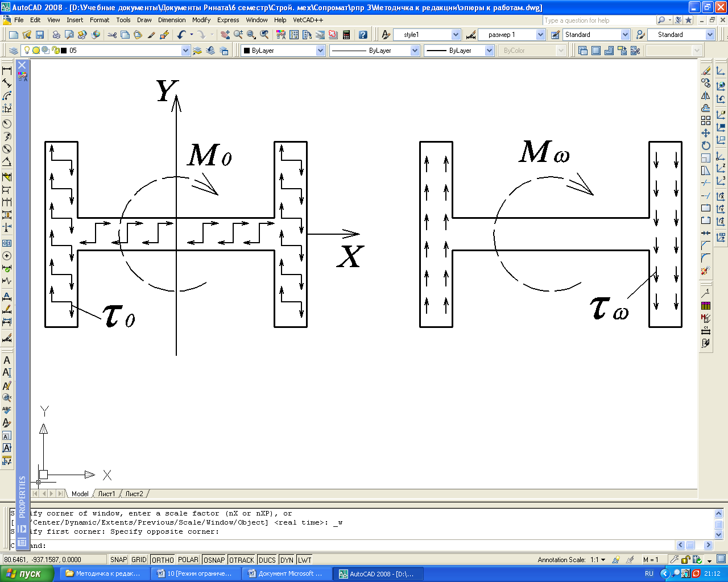Click the Mirror tool in Modify toolbar
Screen dimensions: 728x582
[x=706, y=95]
